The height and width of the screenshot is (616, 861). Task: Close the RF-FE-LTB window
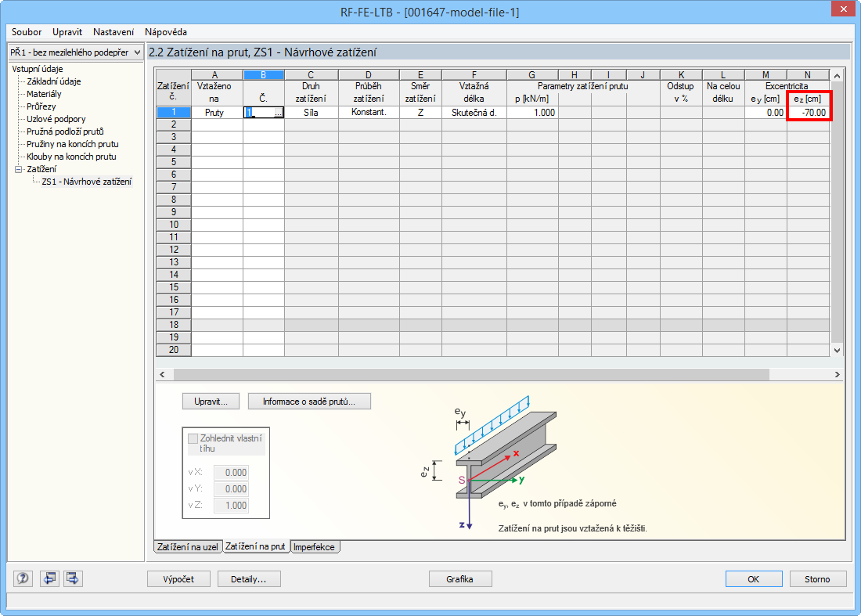[843, 9]
